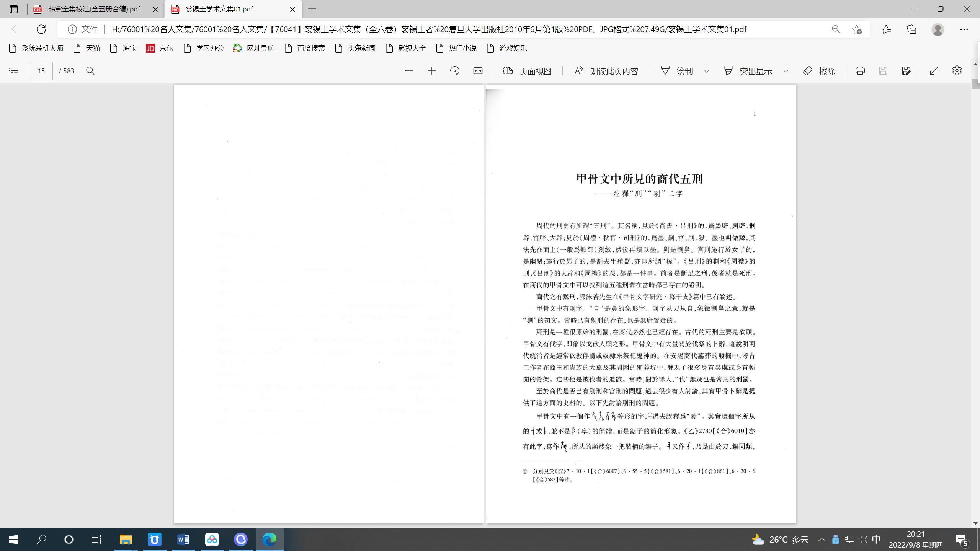The height and width of the screenshot is (551, 980).
Task: Print the PDF document
Action: 859,71
